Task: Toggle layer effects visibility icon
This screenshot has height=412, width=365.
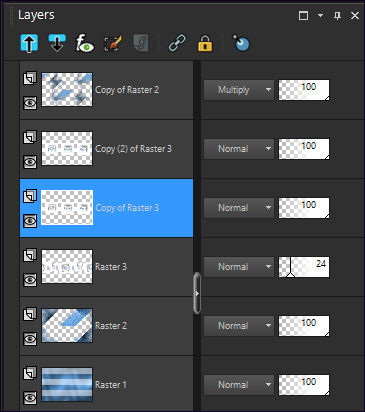Action: coord(84,43)
